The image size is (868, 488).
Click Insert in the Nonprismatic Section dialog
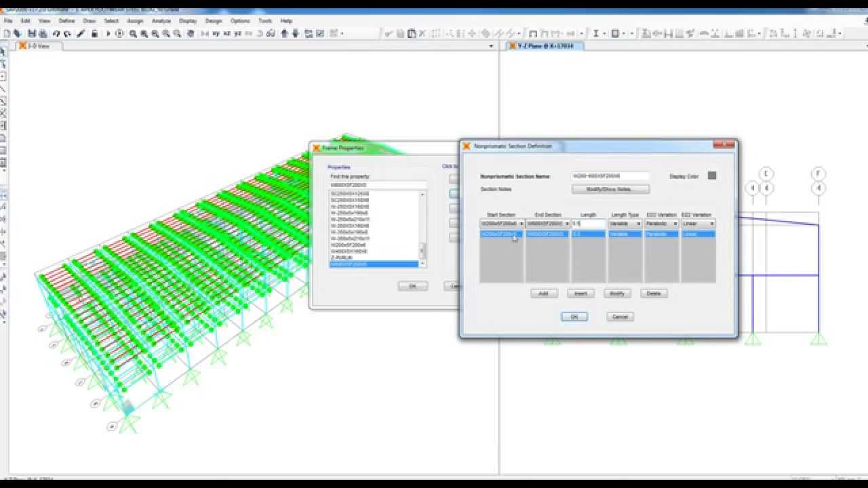(580, 293)
